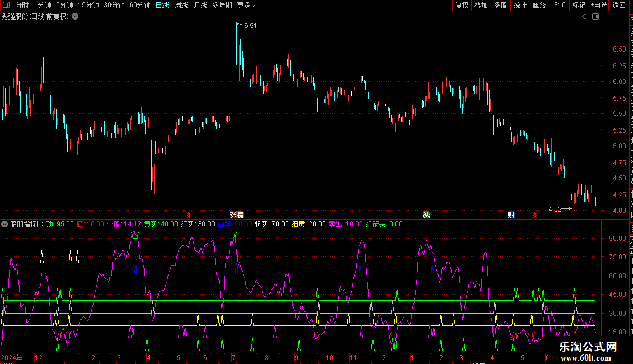Open F10 company information

coord(560,5)
